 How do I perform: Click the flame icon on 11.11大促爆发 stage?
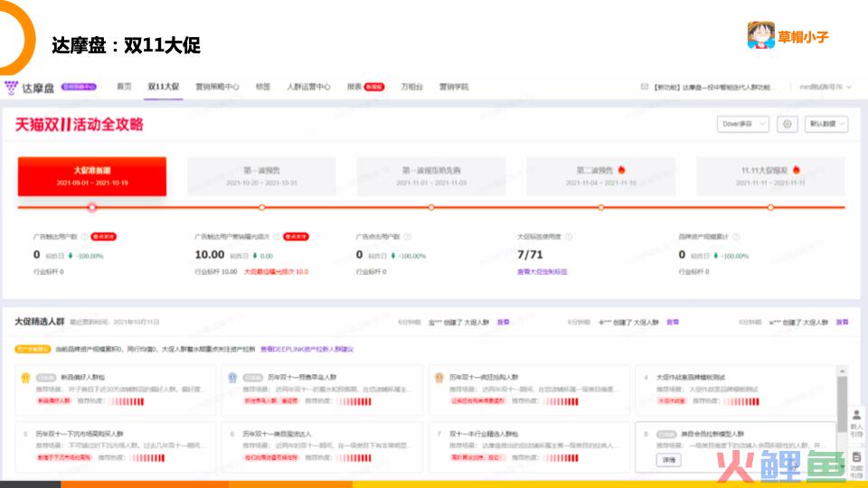(796, 170)
